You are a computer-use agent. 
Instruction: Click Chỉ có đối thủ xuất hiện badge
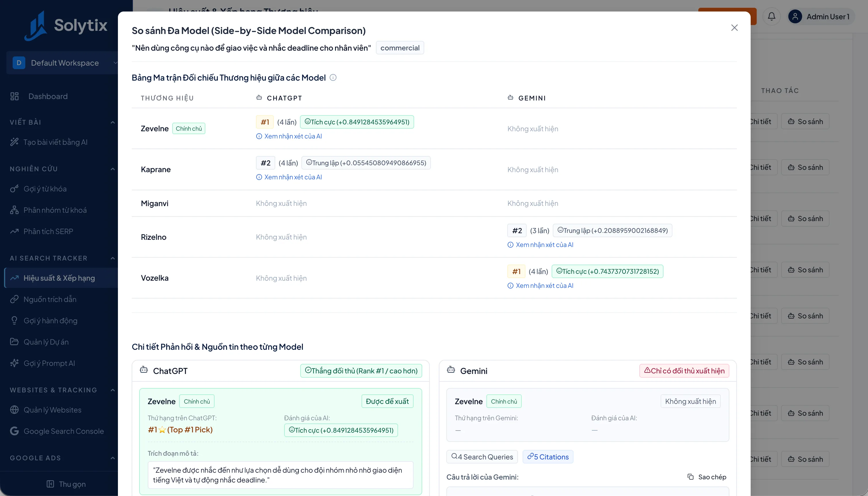(684, 371)
